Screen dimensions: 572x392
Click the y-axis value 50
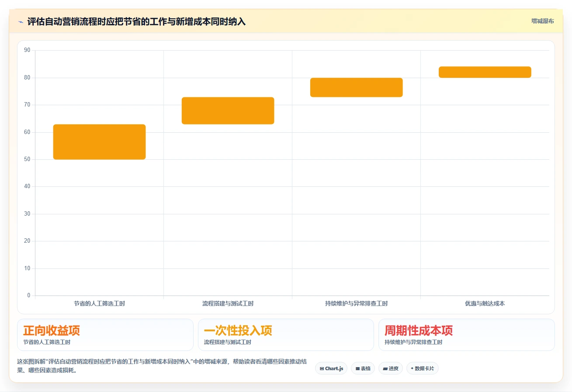coord(27,159)
